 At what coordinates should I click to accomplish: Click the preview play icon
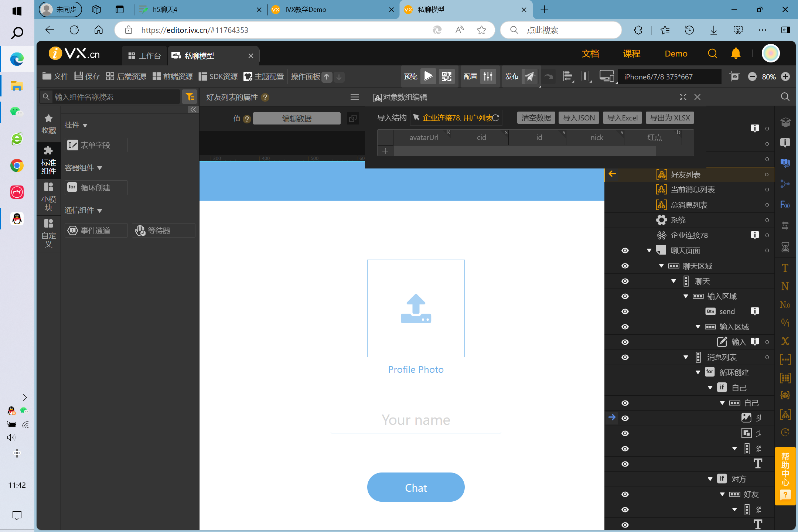click(428, 76)
